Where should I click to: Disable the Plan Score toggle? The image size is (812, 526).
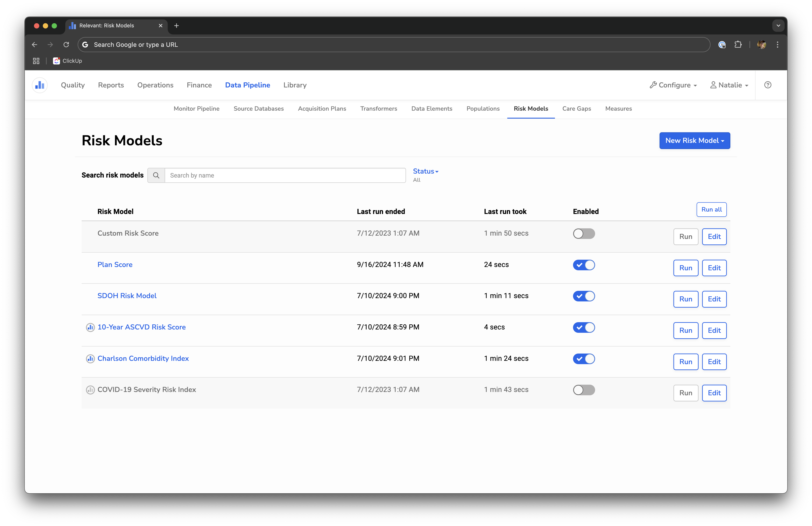584,265
